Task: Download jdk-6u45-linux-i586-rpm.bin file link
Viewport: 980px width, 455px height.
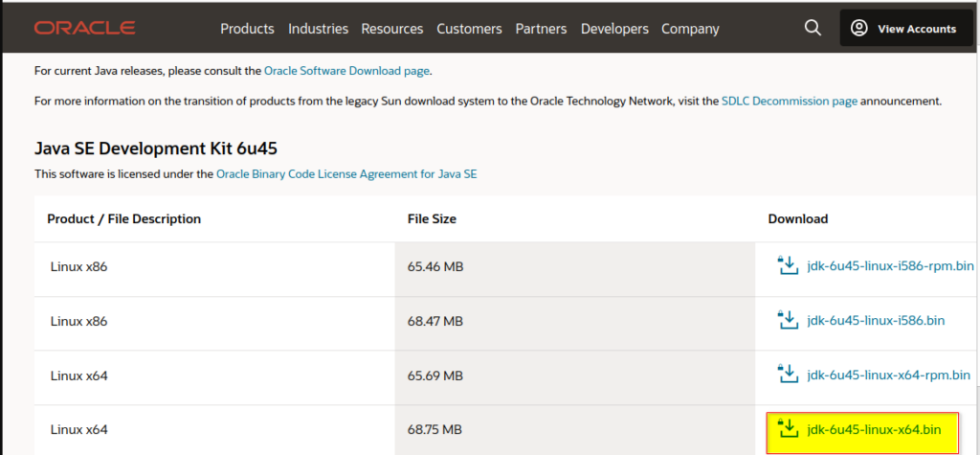Action: click(x=891, y=266)
